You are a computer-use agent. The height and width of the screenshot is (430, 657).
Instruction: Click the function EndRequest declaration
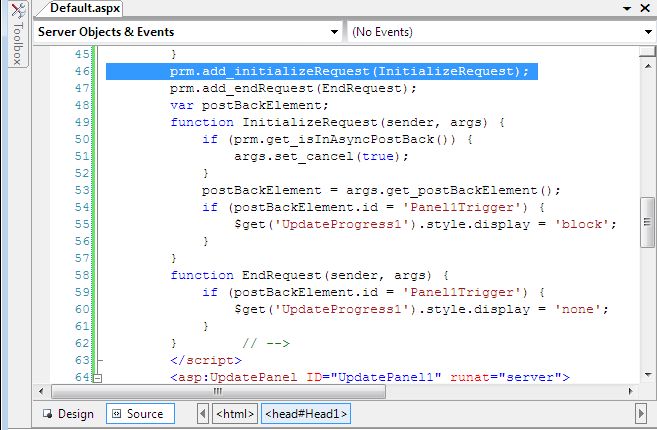point(309,275)
